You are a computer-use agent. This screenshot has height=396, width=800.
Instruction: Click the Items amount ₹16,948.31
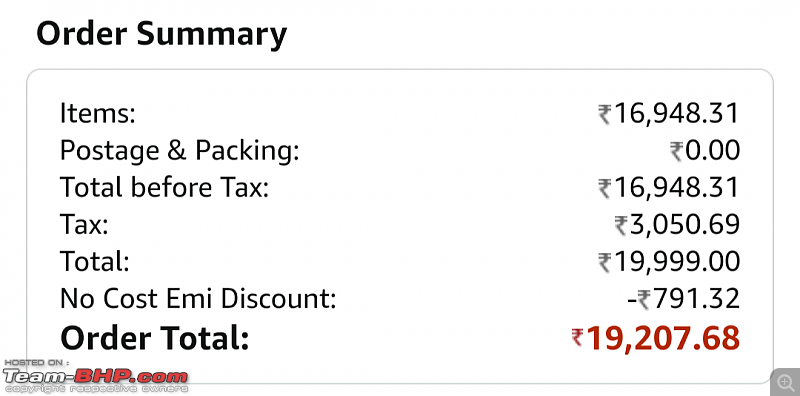point(669,113)
